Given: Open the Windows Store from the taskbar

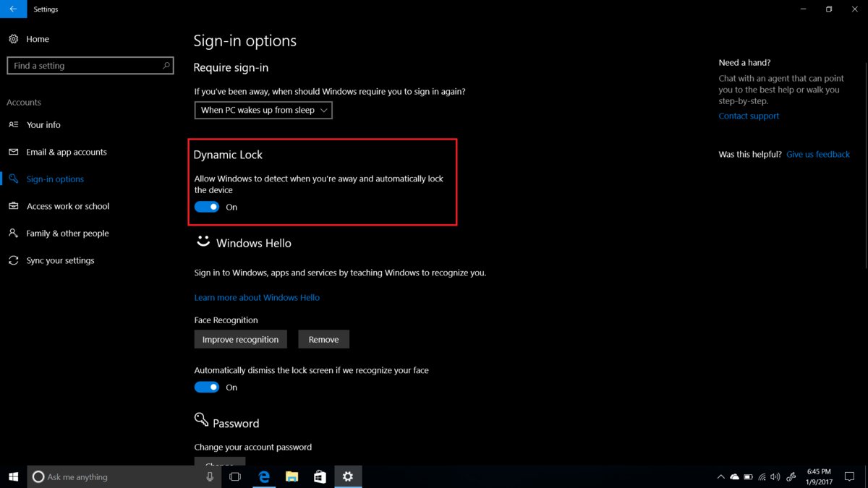Looking at the screenshot, I should pos(319,476).
